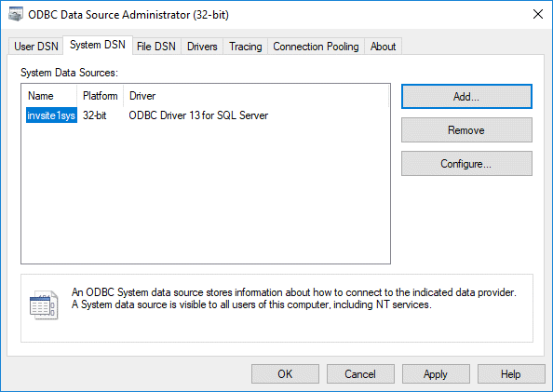Go to the Drivers tab
The width and height of the screenshot is (553, 392).
(202, 47)
